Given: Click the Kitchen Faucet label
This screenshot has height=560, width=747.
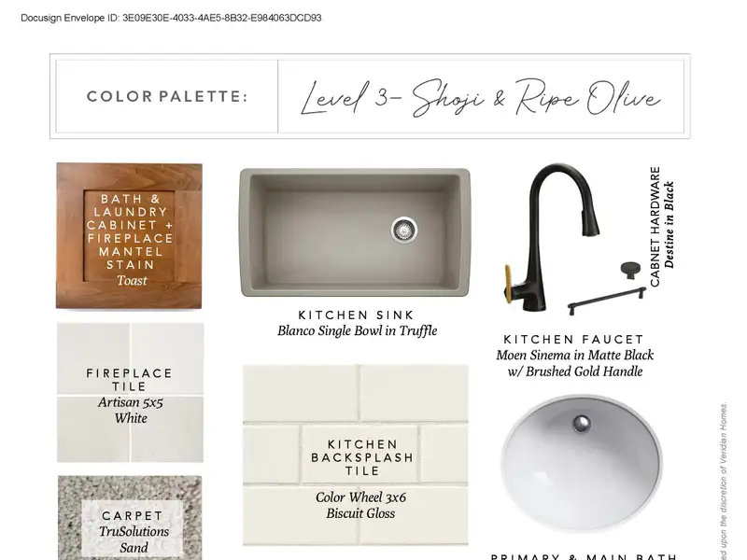Looking at the screenshot, I should pos(573,340).
